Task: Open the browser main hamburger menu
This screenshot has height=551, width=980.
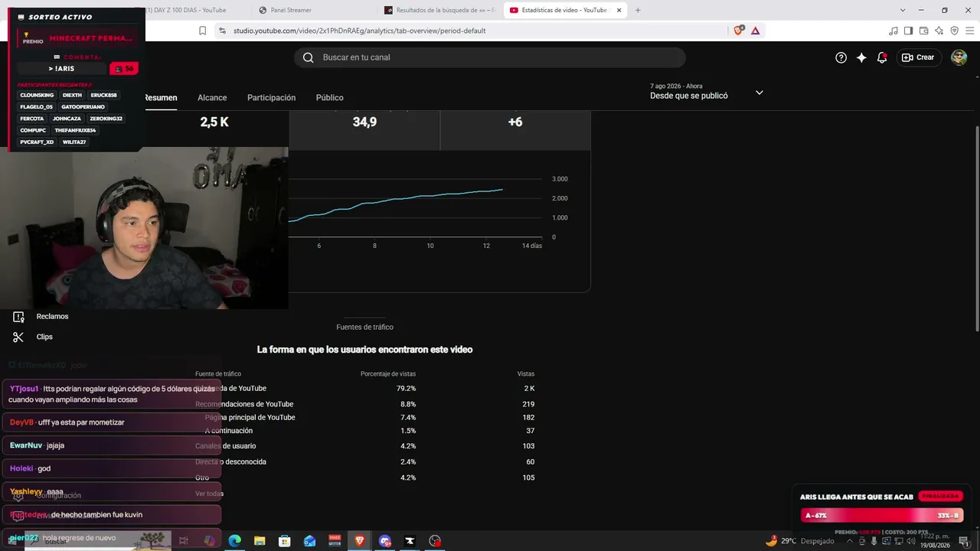Action: 969,31
